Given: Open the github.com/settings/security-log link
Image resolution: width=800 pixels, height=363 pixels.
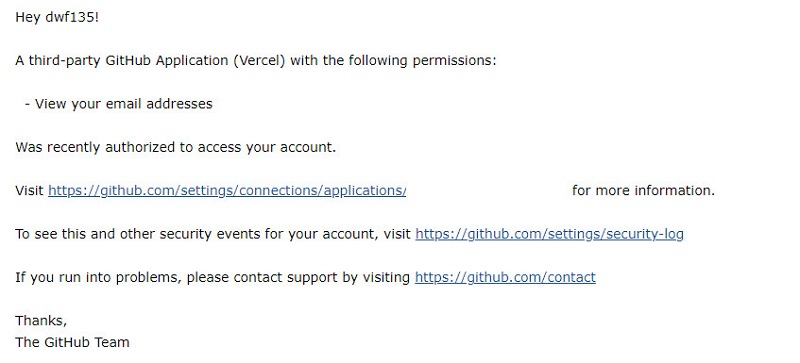Looking at the screenshot, I should [x=549, y=234].
